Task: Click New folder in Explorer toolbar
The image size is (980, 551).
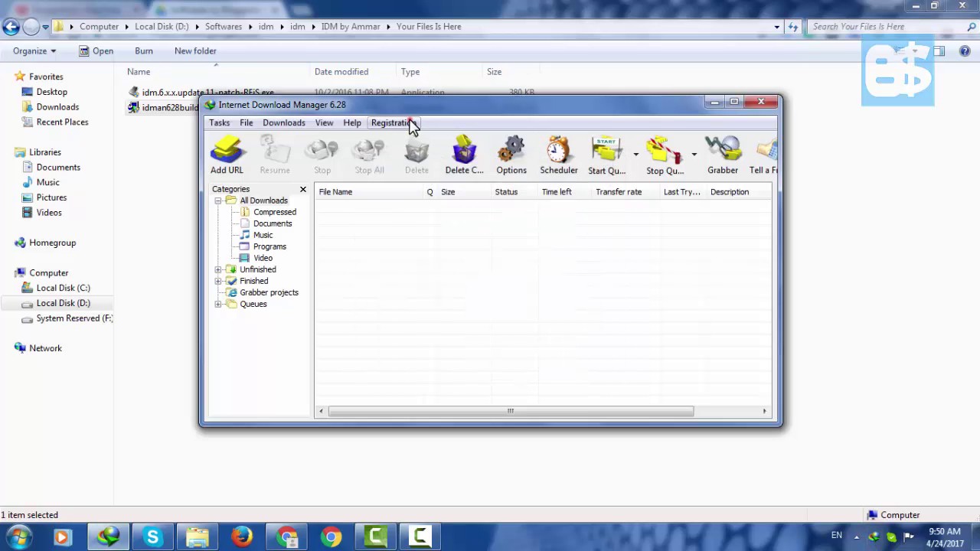Action: point(195,51)
